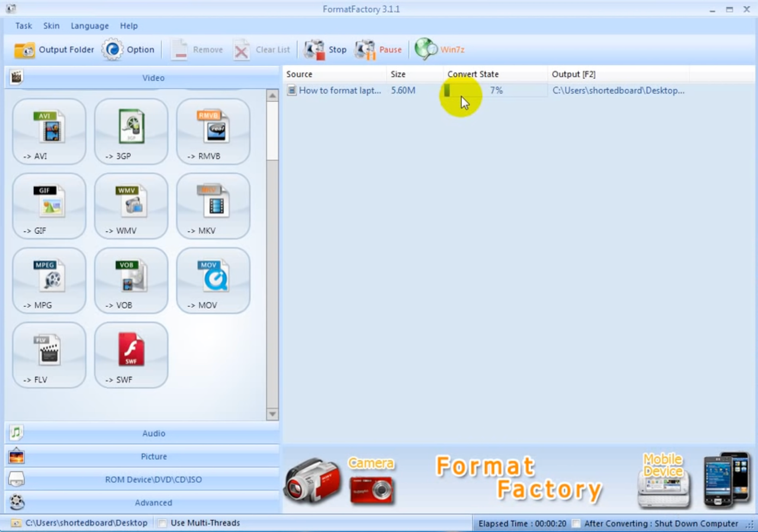Pick the RMVB output format
758x532 pixels.
pos(213,131)
